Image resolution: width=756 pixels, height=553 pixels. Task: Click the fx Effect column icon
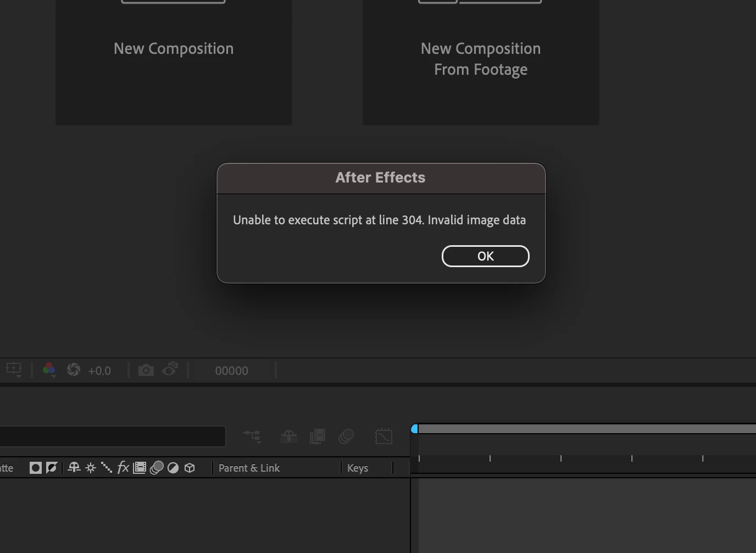pyautogui.click(x=123, y=468)
